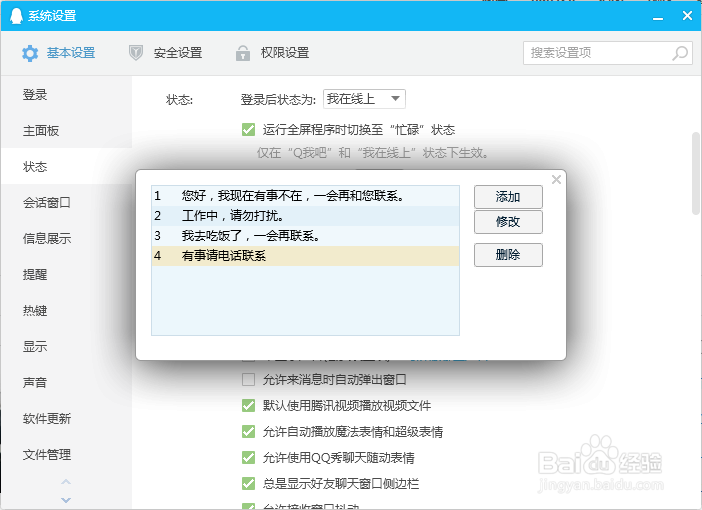Click the QQ penguin logo icon

tap(16, 16)
